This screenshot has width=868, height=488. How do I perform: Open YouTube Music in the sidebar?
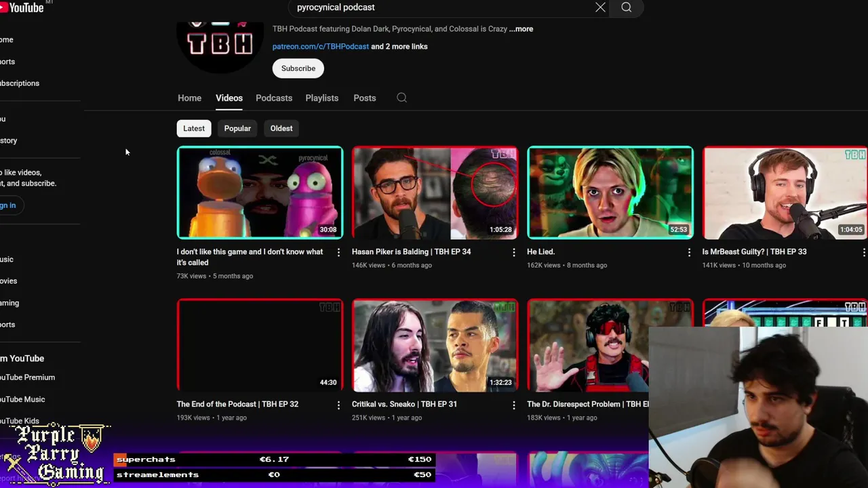point(22,399)
